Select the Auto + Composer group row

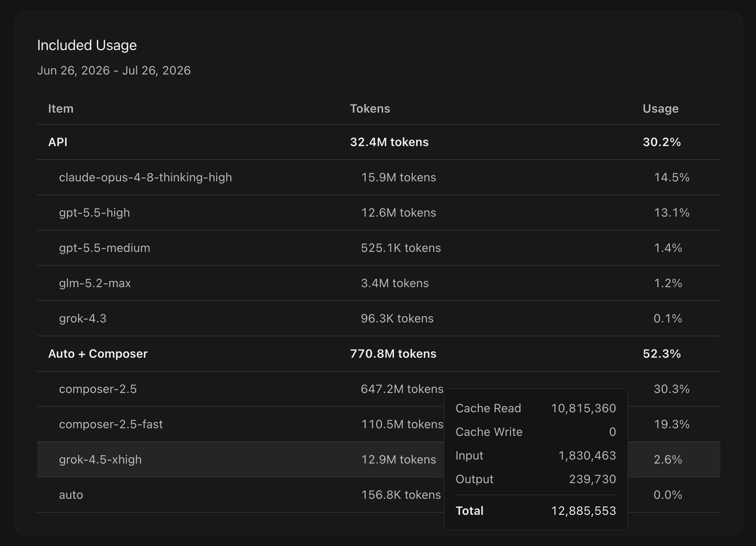378,354
